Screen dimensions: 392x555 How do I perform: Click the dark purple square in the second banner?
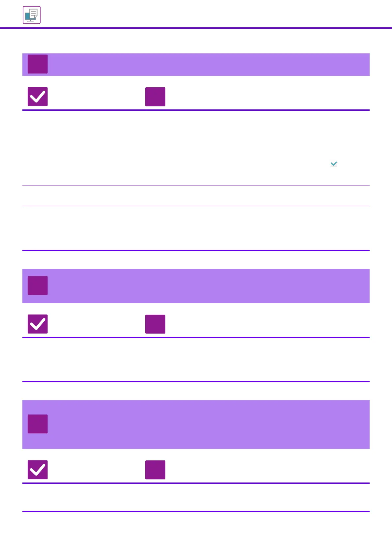click(38, 285)
